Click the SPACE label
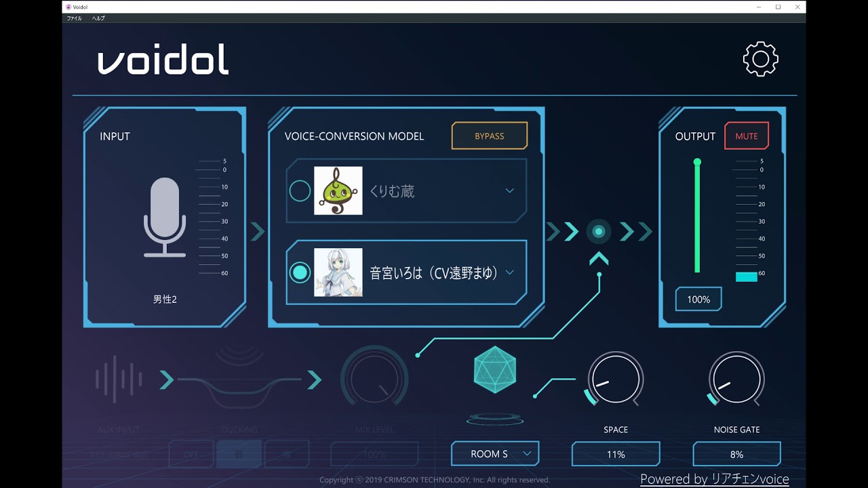Image resolution: width=868 pixels, height=488 pixels. pos(616,430)
